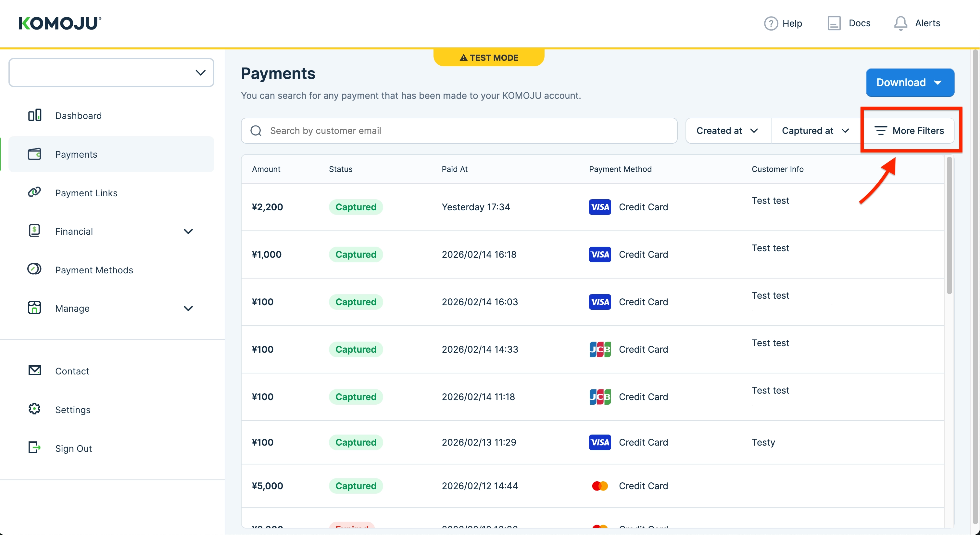The width and height of the screenshot is (980, 535).
Task: Open the Docs page icon
Action: (x=834, y=24)
